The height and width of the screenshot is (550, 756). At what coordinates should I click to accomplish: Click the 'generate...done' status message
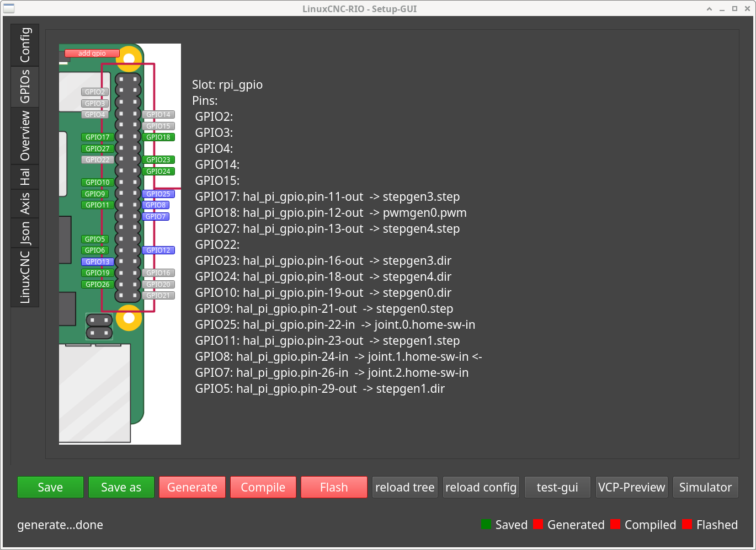(60, 525)
